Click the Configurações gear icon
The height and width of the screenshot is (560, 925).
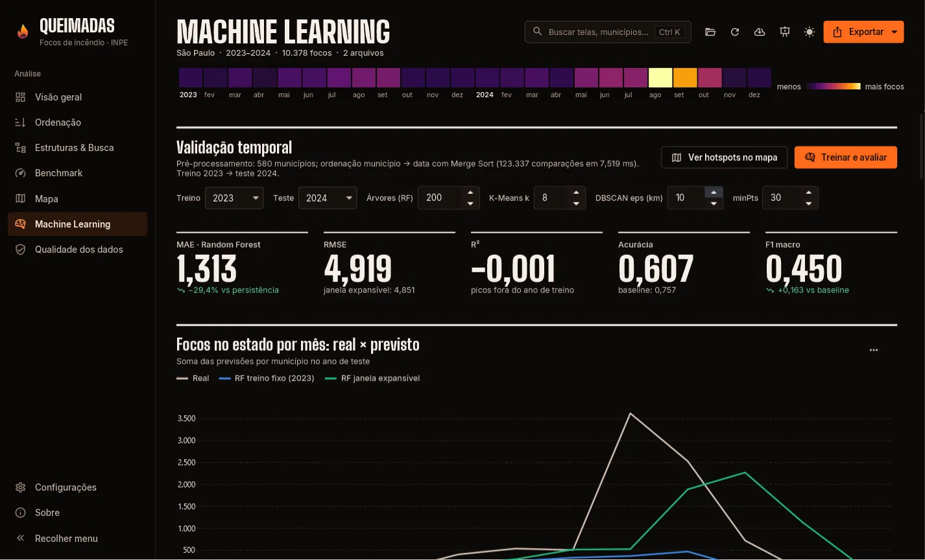[x=21, y=487]
